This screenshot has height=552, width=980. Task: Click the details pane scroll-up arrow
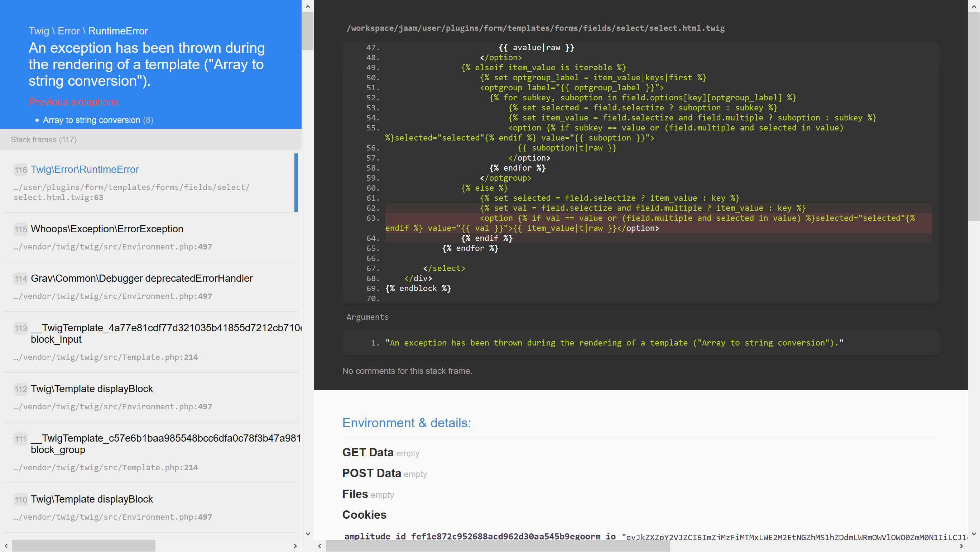pyautogui.click(x=974, y=6)
